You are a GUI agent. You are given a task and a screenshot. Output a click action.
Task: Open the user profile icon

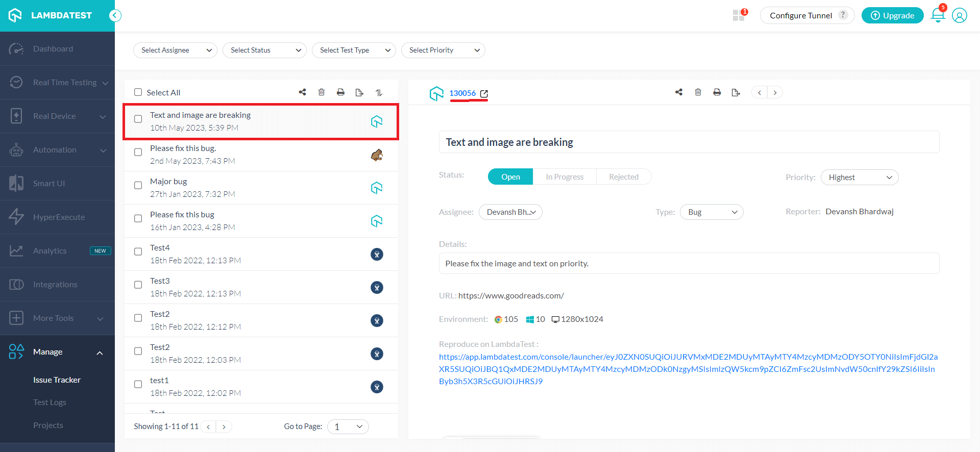960,15
